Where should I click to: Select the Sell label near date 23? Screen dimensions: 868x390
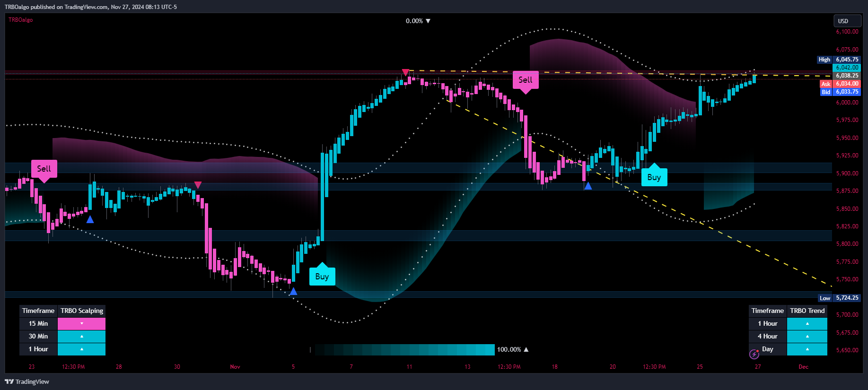click(44, 170)
